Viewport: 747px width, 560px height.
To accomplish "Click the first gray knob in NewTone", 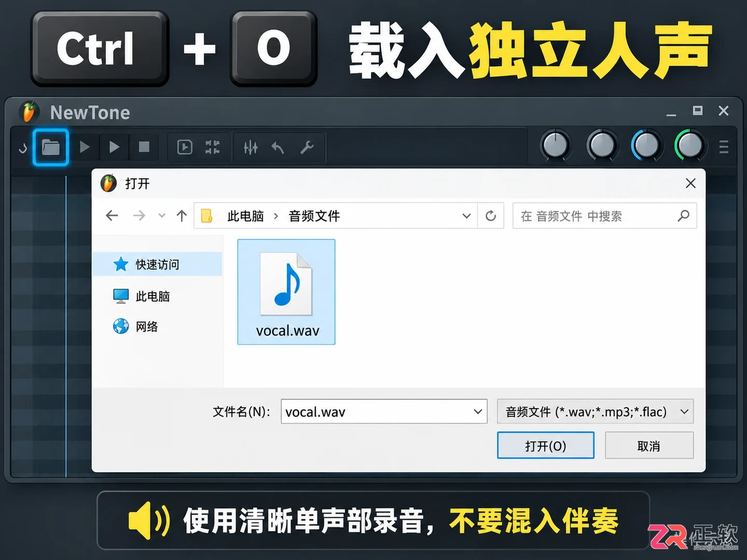I will tap(556, 146).
